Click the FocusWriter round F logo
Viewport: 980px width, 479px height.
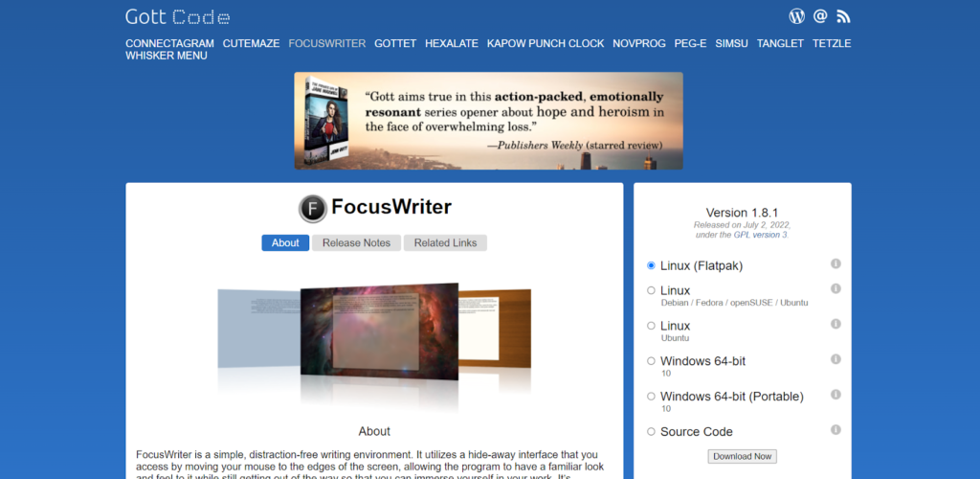(x=313, y=208)
